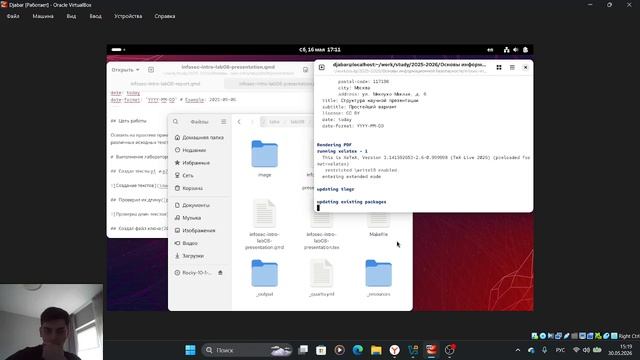Show hidden tray icons chevron
This screenshot has width=640, height=360.
pyautogui.click(x=518, y=350)
